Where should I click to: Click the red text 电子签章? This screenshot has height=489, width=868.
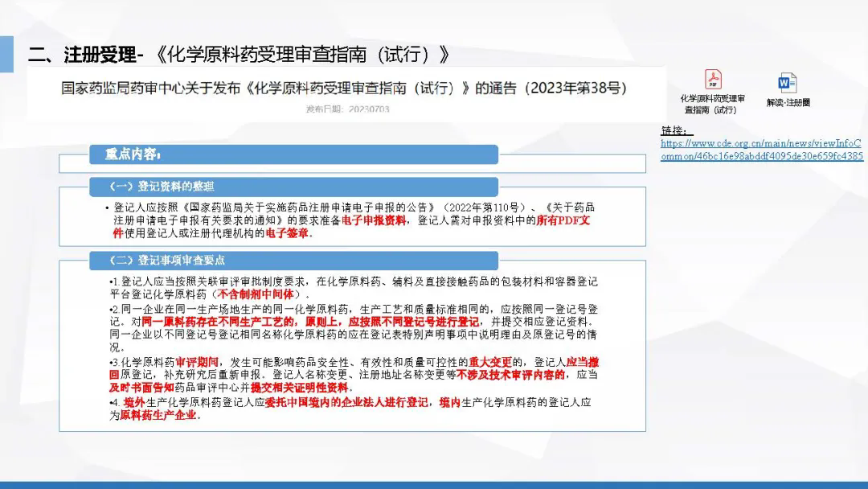tap(288, 233)
